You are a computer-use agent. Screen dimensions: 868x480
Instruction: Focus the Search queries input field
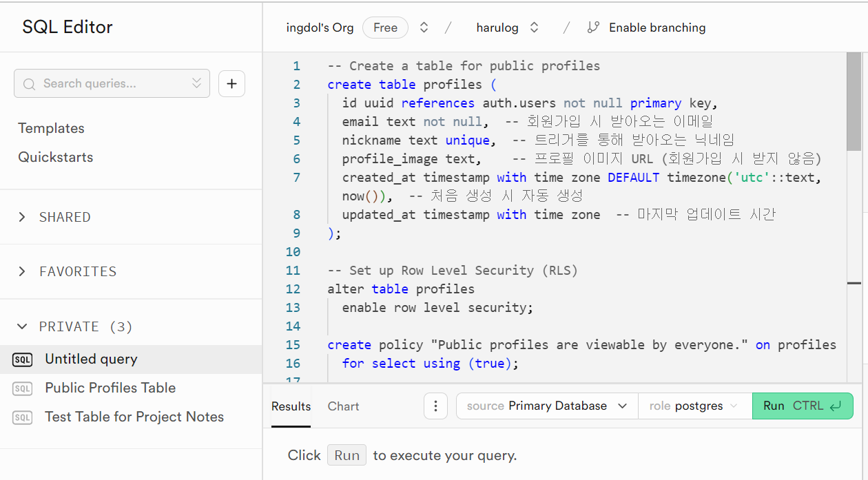point(112,83)
